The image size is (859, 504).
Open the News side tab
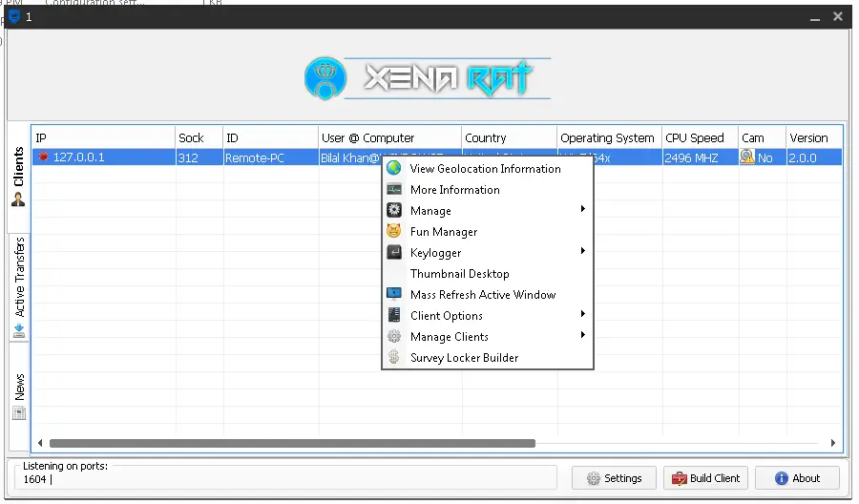(19, 395)
